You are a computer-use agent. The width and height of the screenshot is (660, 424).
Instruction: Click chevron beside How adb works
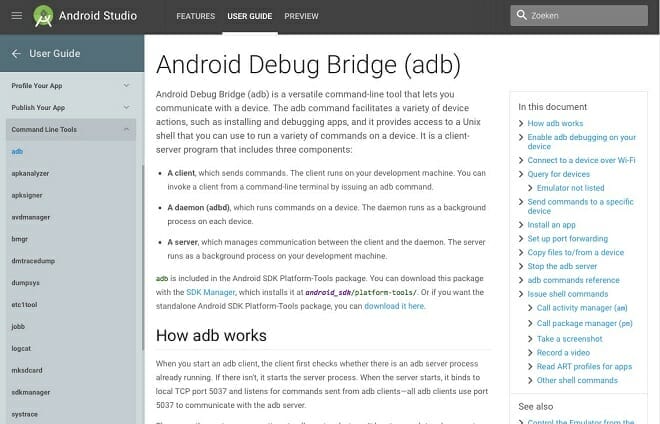[x=521, y=123]
